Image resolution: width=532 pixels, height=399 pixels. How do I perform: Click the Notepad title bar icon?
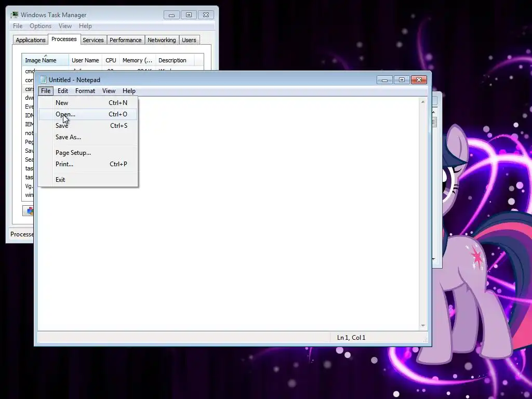point(43,79)
